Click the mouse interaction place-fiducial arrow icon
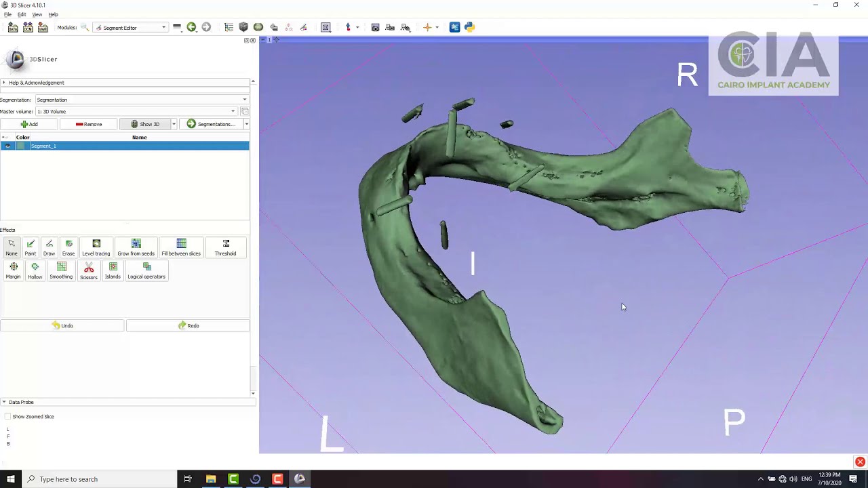The height and width of the screenshot is (488, 868). coord(348,27)
